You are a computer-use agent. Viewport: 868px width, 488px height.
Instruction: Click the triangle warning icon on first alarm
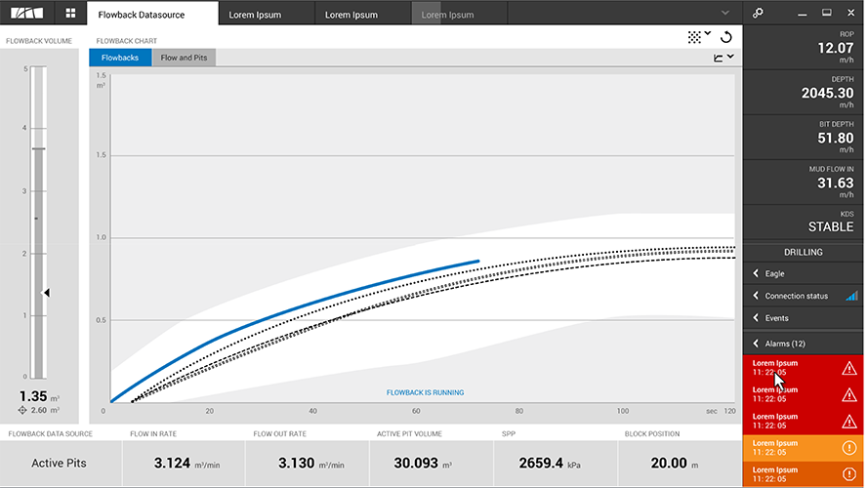(x=848, y=368)
